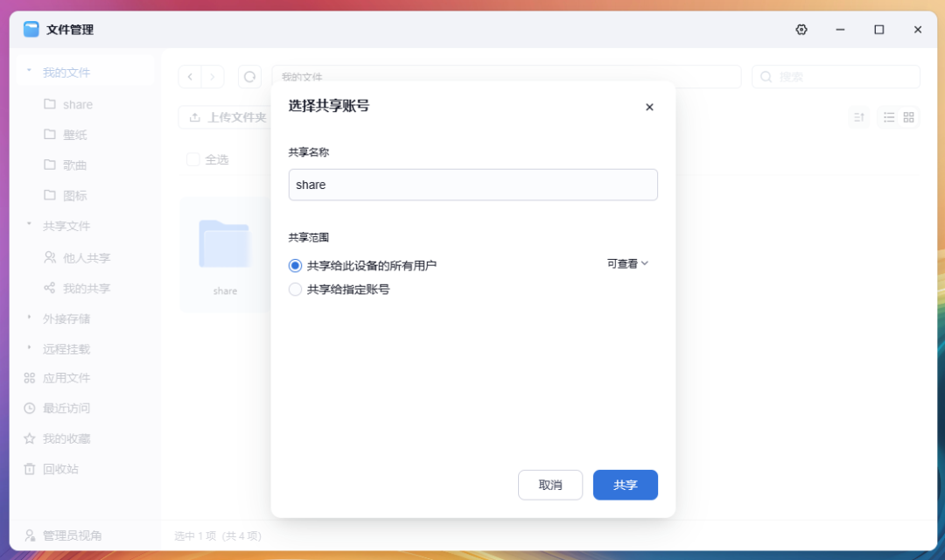Open the 可查看 permission dropdown
Viewport: 945px width, 560px height.
coord(627,263)
